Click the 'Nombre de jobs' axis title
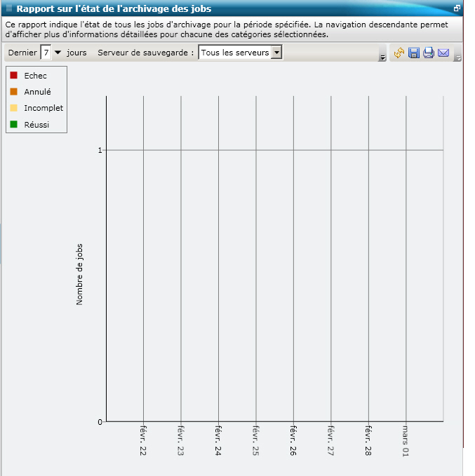 [x=79, y=274]
